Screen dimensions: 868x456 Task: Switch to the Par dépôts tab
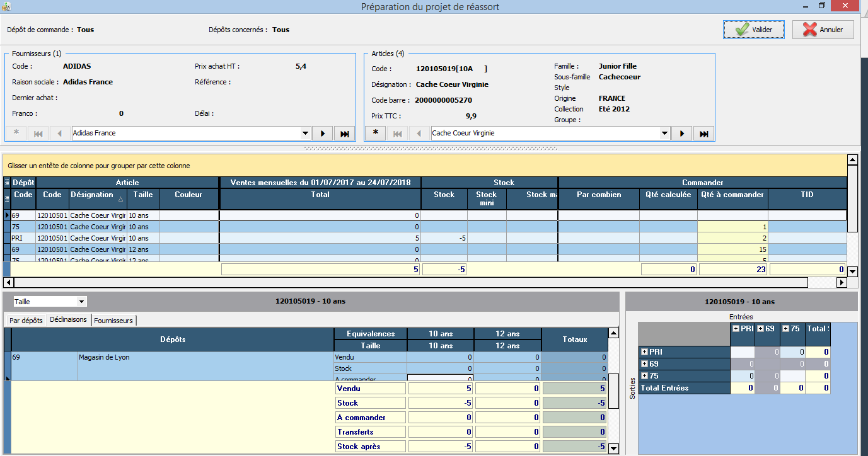(26, 321)
